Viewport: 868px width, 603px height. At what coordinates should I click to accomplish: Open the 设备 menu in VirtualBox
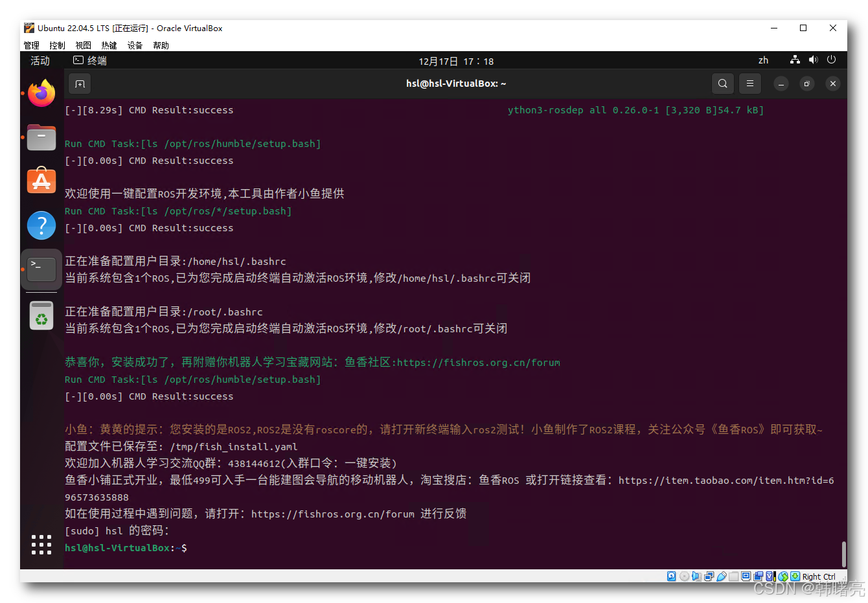pos(135,45)
